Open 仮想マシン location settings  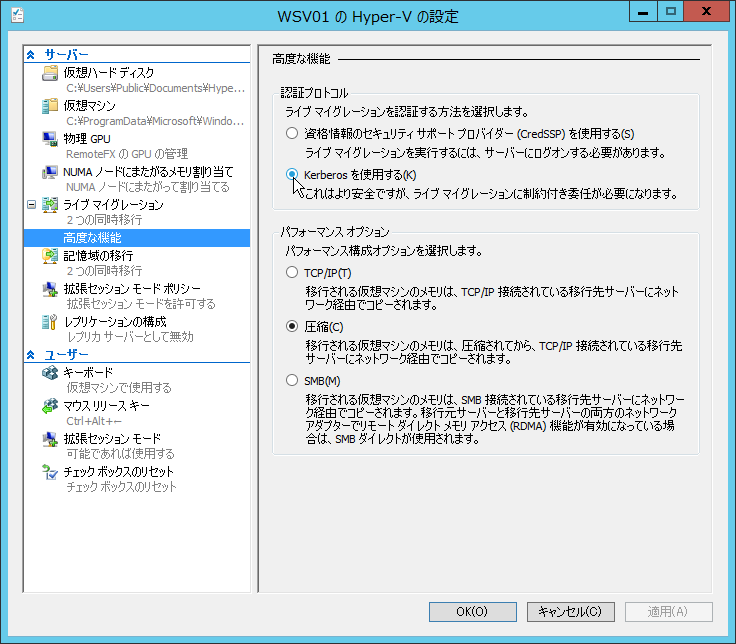click(x=90, y=106)
